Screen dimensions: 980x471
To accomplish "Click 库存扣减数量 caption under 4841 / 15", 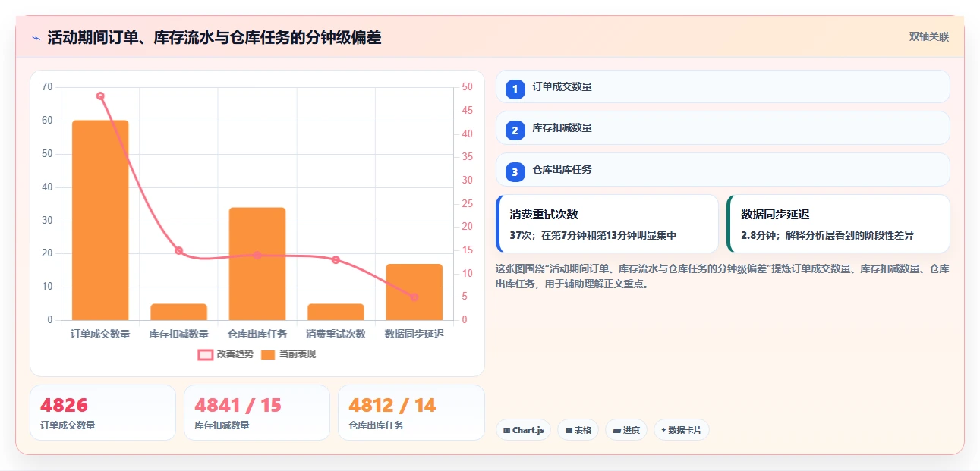I will click(222, 425).
